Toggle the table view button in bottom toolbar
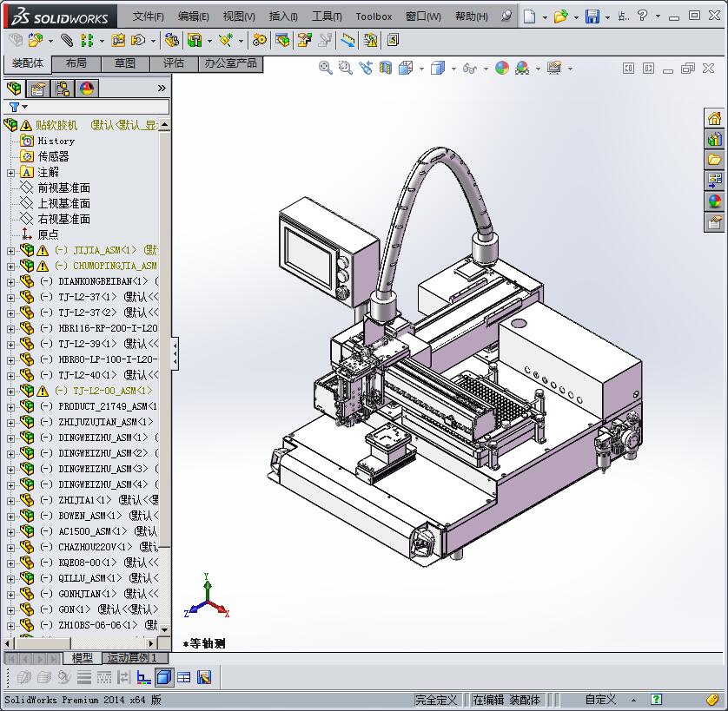This screenshot has height=711, width=728. point(184,677)
